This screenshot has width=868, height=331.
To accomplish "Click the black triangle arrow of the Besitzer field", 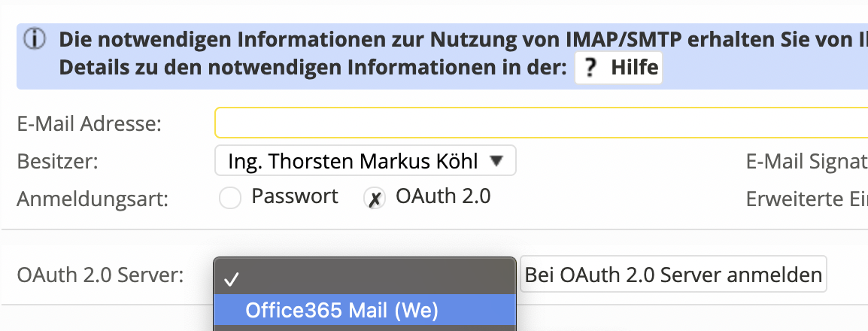I will pos(496,160).
